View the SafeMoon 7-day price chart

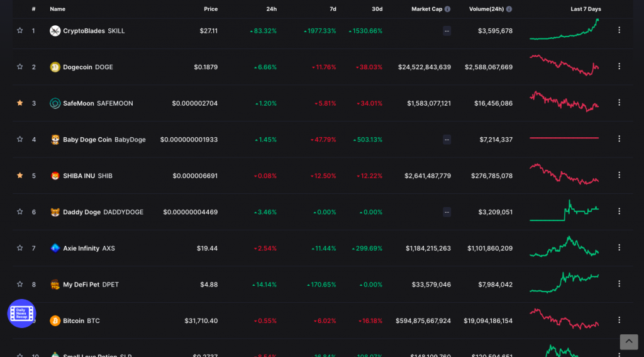click(x=564, y=101)
